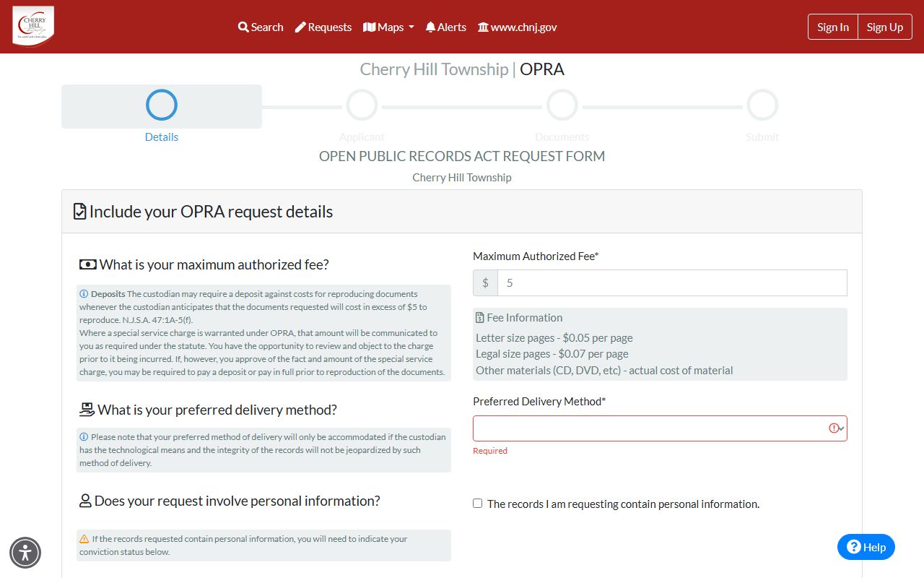This screenshot has height=578, width=924.
Task: Click the building icon beside www.chnj.gov
Action: coord(483,27)
